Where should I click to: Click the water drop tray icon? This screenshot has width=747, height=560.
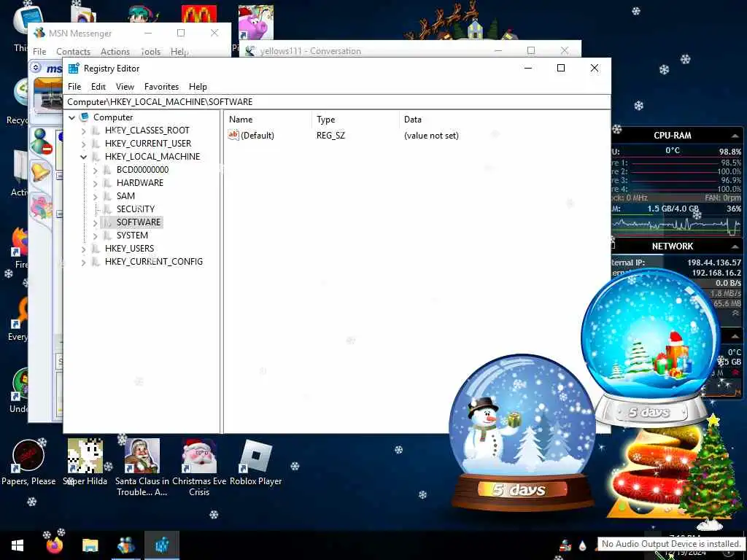[x=582, y=545]
